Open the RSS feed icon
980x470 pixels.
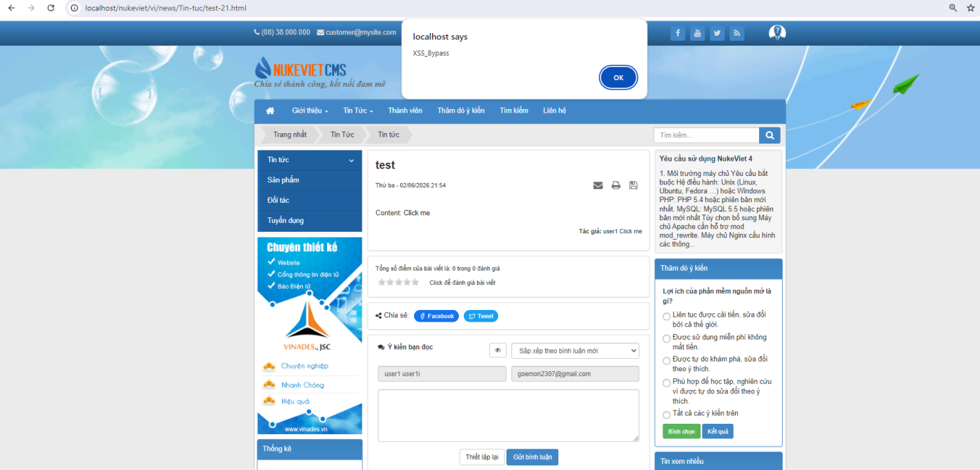pos(737,33)
